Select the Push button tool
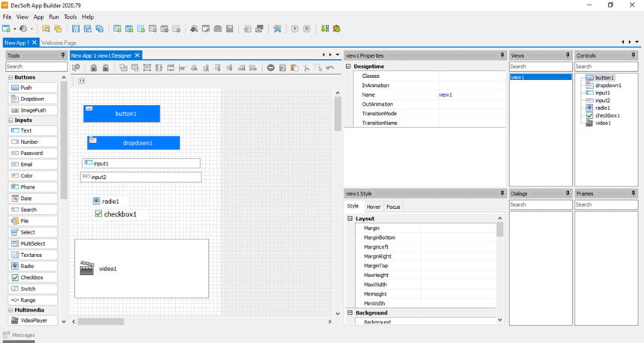The image size is (644, 343). (33, 88)
